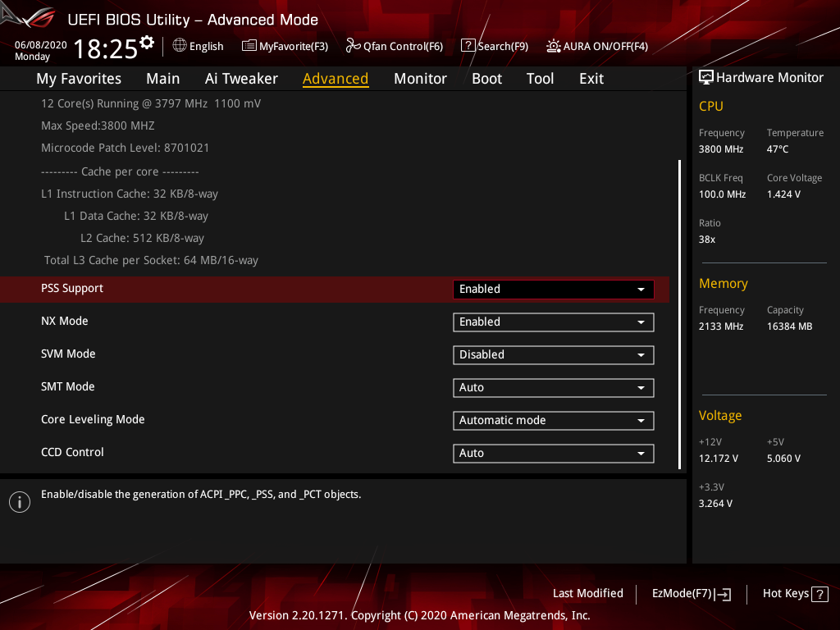Click the Core Voltage value 1.424 V
Screen dimensions: 840x630
pos(783,194)
